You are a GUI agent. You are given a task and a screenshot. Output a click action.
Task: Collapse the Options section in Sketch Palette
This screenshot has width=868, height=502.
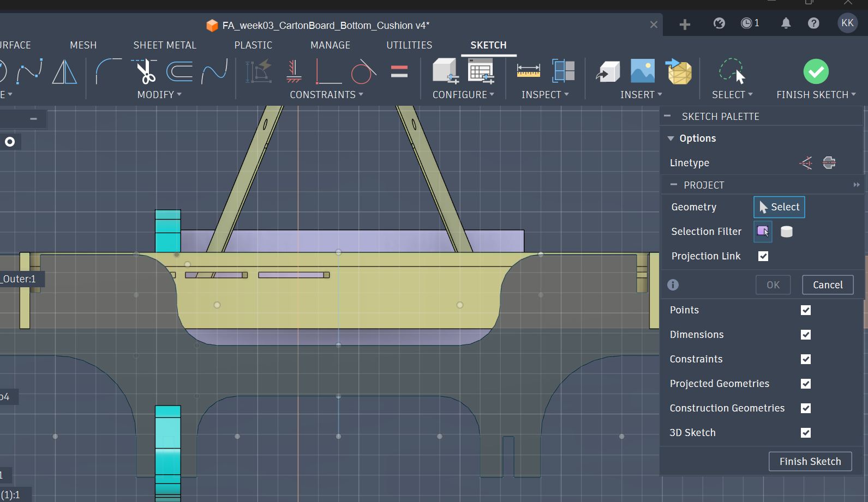pos(671,138)
